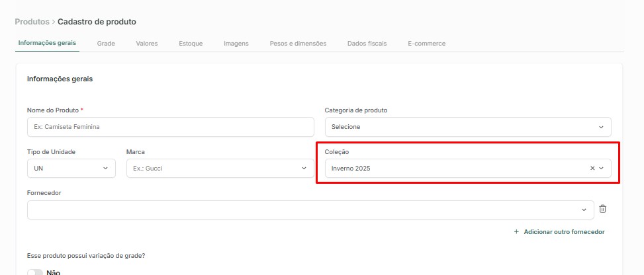Open the Fornecedor dropdown
This screenshot has width=644, height=275.
click(x=310, y=210)
